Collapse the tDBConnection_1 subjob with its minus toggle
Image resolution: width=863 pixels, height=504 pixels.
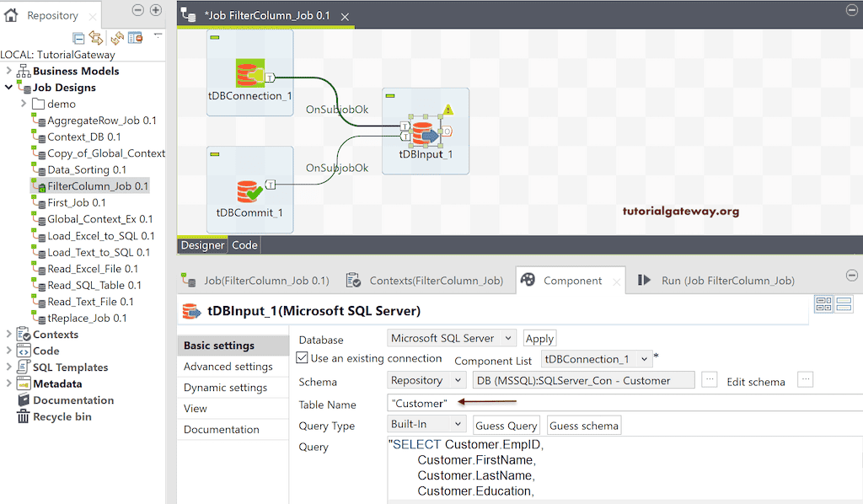(x=214, y=37)
